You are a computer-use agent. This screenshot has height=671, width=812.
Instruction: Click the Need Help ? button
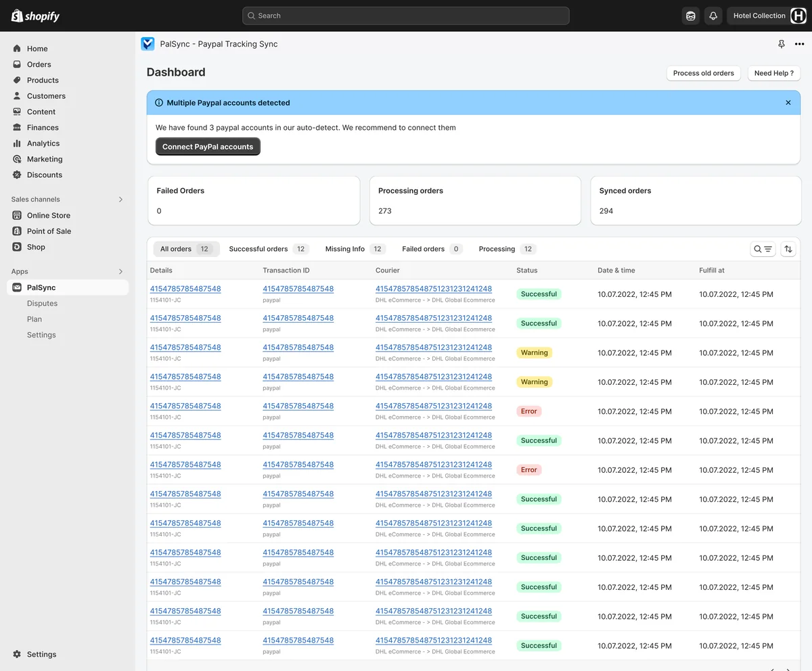tap(774, 73)
